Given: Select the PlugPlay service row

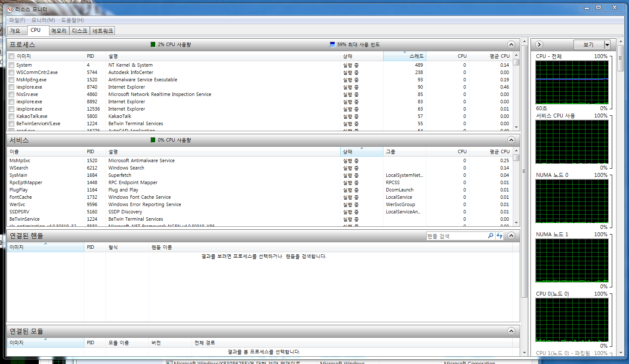Looking at the screenshot, I should [x=259, y=190].
